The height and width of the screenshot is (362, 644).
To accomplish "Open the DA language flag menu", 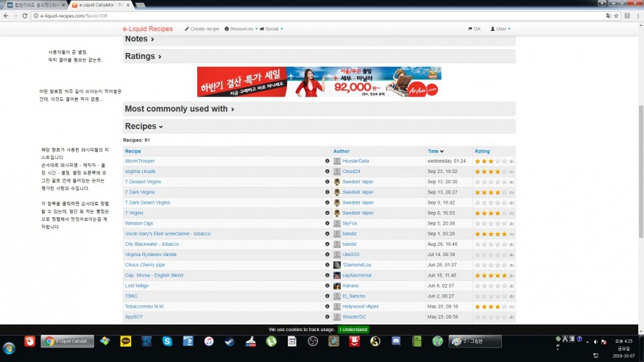I will point(474,29).
